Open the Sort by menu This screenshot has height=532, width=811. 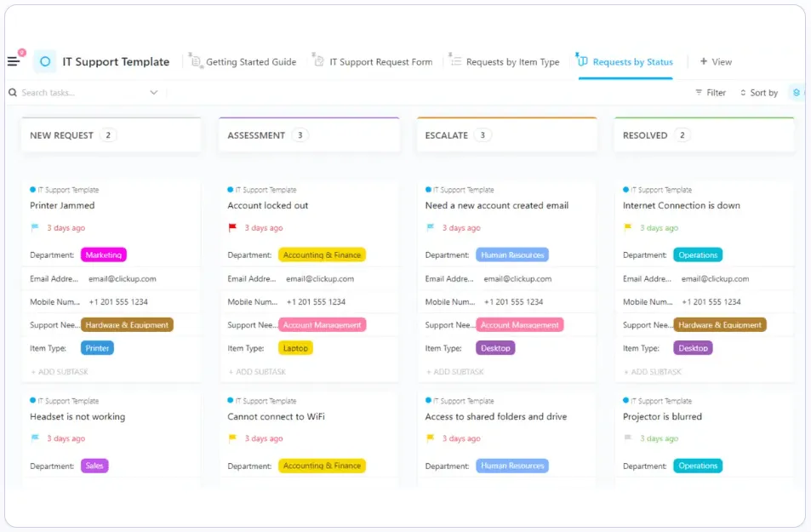(x=759, y=93)
